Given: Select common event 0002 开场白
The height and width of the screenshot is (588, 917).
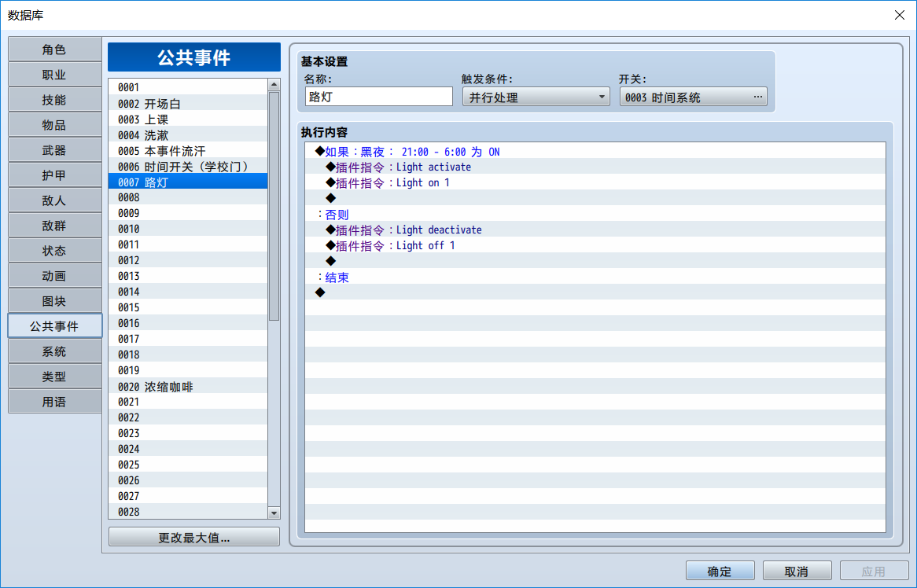Looking at the screenshot, I should coord(188,104).
